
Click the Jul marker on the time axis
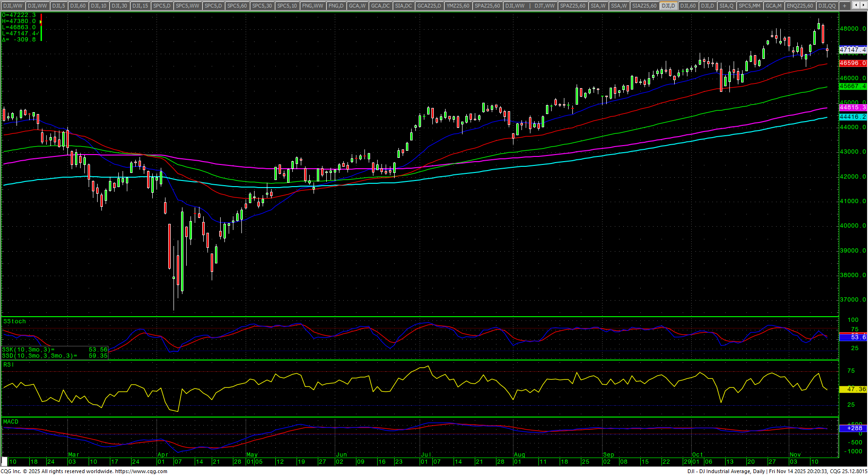point(426,455)
